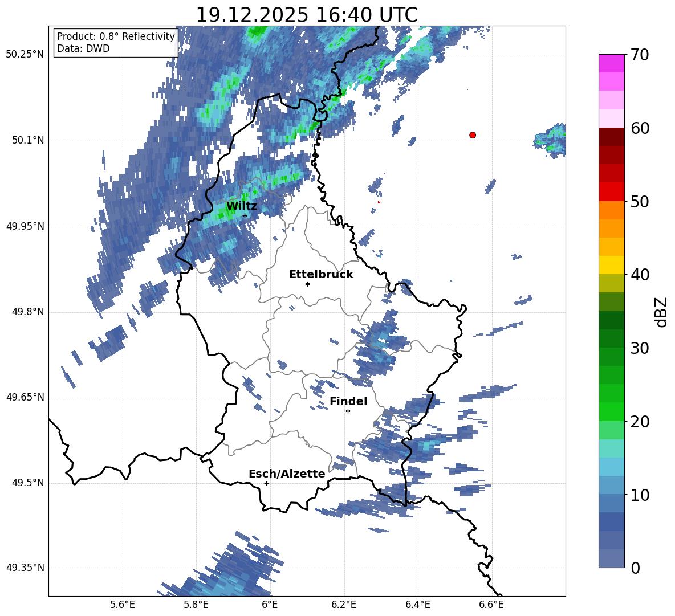Click the 6.2°E longitude label

[x=344, y=605]
